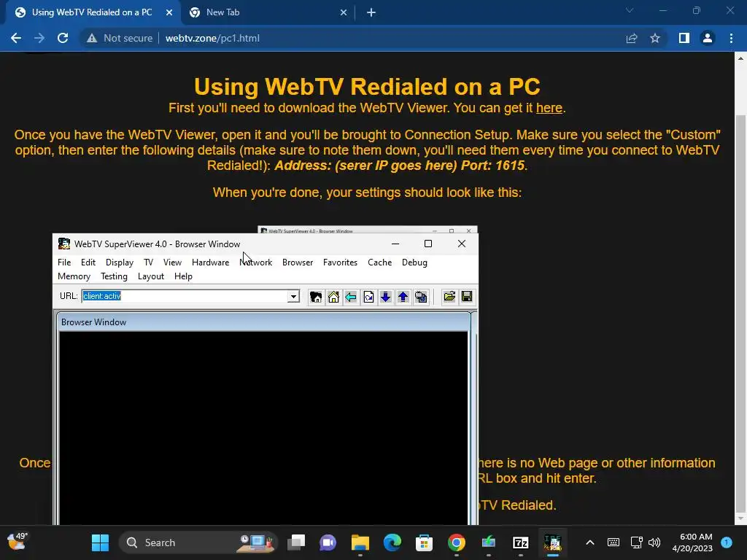Viewport: 747px width, 560px height.
Task: Click the reload page document icon
Action: coord(368,297)
